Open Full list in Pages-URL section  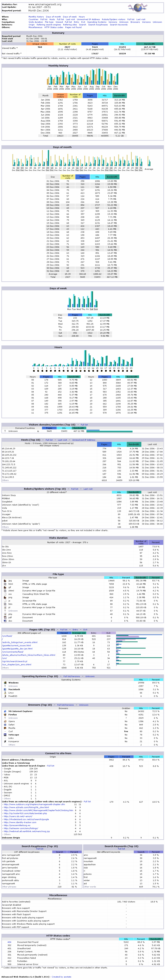tap(64, 630)
